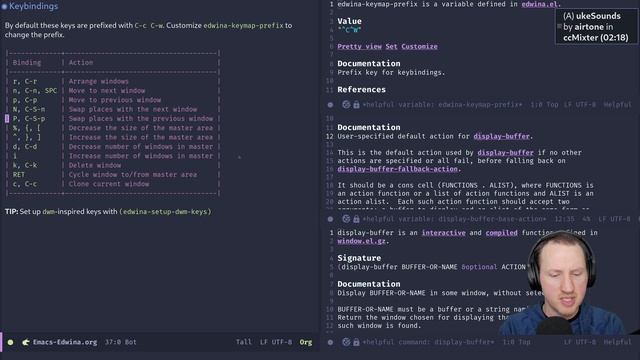Viewport: 640px width, 360px height.
Task: Click the file icon beside Emacs-Edwina.org
Action: click(26, 342)
